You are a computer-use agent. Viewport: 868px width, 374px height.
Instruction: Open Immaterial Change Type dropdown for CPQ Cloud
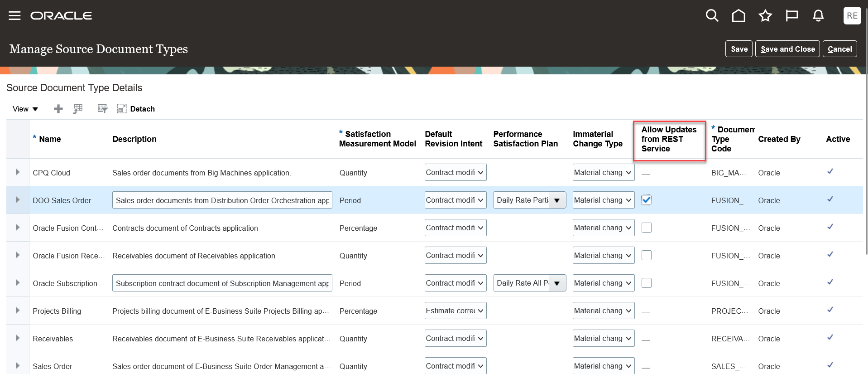tap(604, 172)
